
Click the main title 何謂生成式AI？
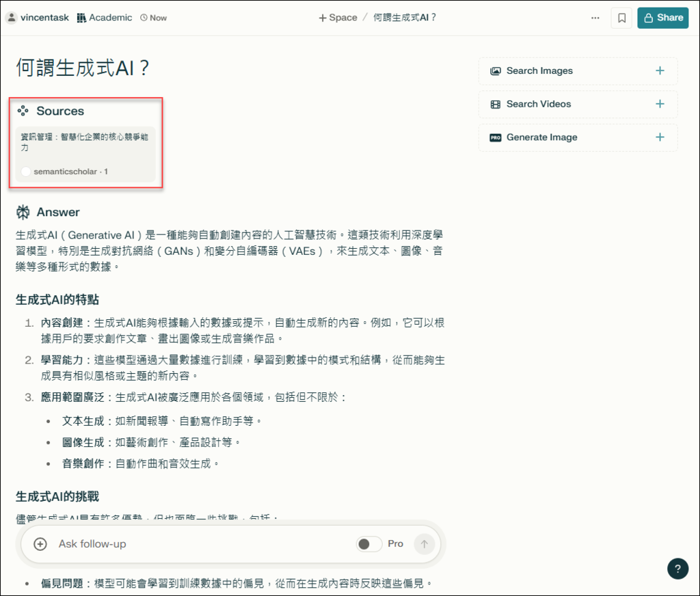tap(83, 68)
